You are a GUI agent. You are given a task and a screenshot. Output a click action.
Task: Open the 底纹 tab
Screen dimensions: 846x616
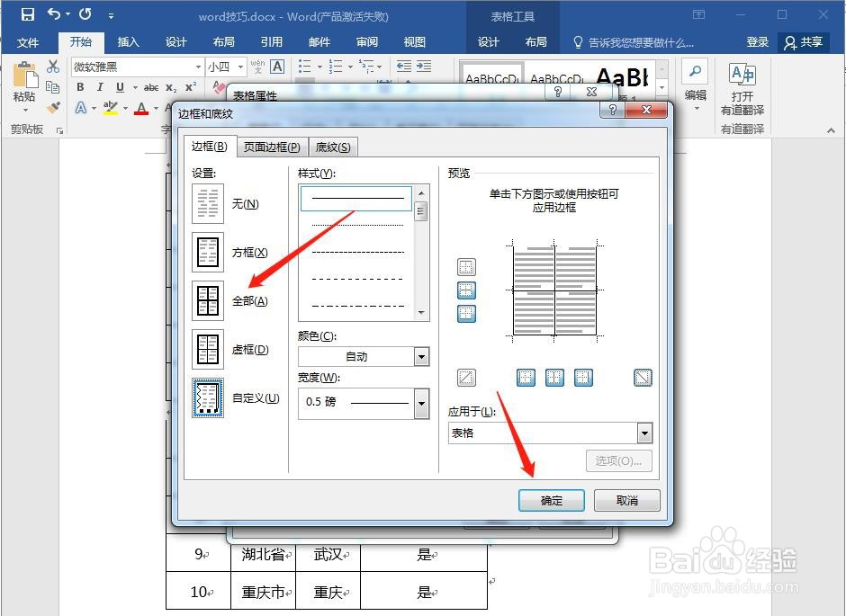(333, 146)
